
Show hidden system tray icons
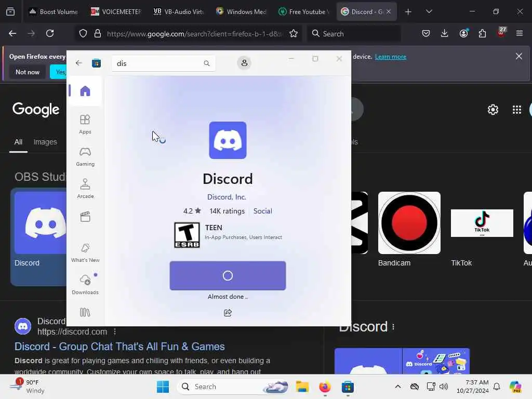pos(398,387)
